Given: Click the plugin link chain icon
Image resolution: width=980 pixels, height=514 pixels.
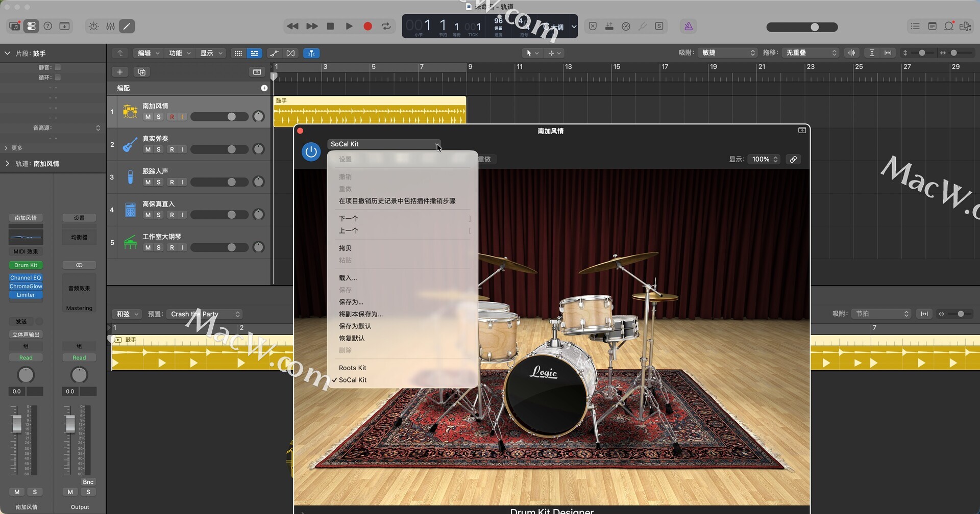Looking at the screenshot, I should click(x=793, y=160).
